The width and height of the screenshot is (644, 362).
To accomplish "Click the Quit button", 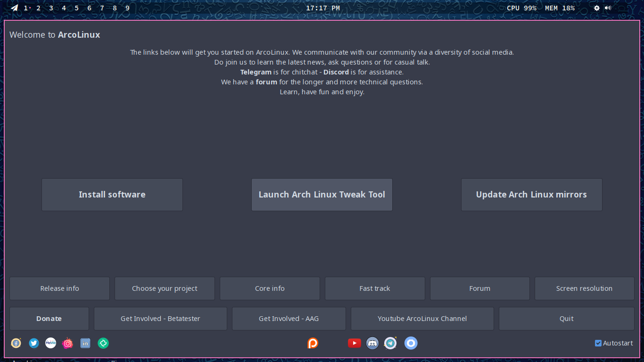I will pyautogui.click(x=567, y=319).
